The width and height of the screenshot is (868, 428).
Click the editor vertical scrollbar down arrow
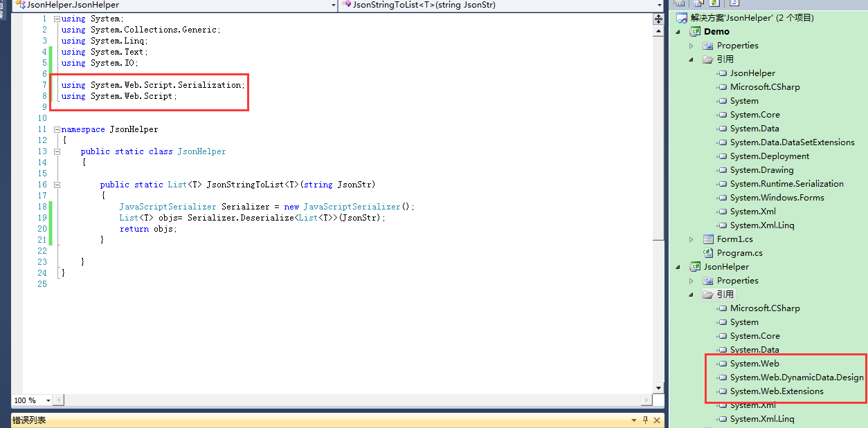(659, 389)
